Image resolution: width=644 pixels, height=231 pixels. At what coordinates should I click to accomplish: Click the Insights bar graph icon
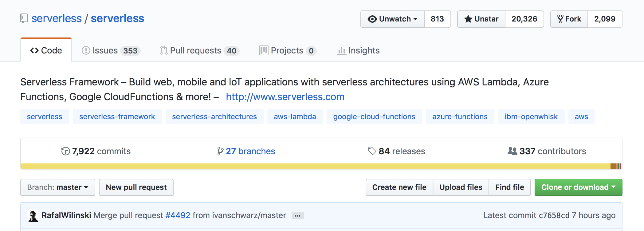click(x=341, y=50)
